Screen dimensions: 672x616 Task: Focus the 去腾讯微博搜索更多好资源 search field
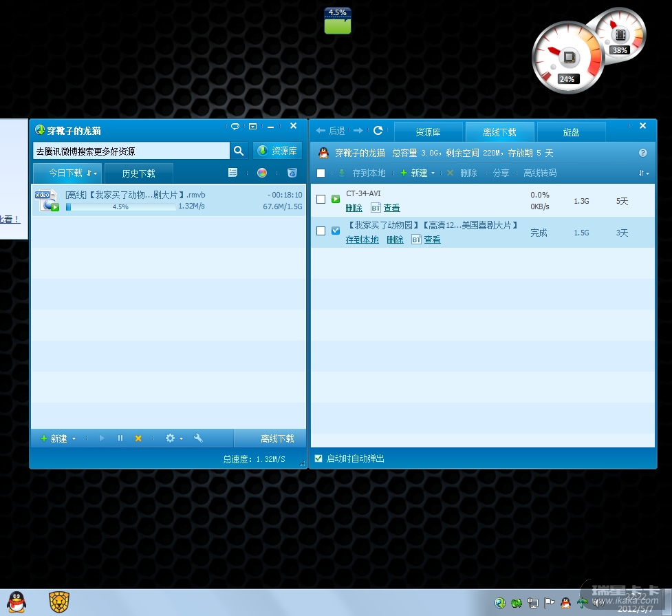point(131,151)
